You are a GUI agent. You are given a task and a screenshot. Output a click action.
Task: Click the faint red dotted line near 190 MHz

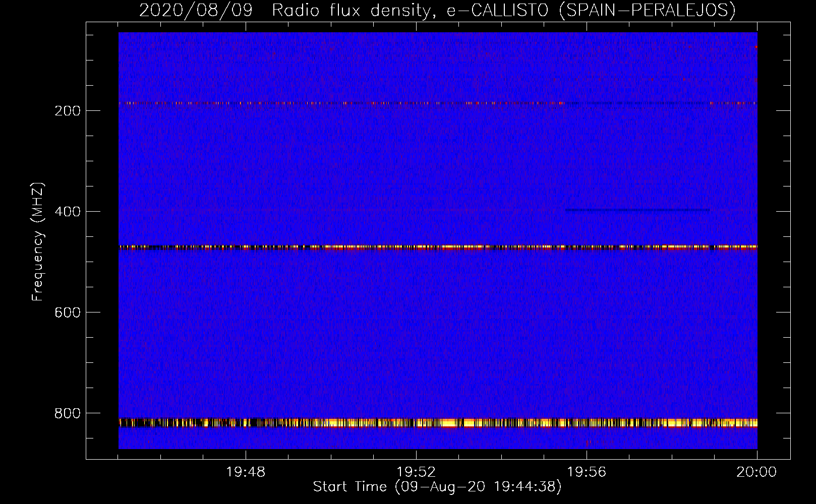click(x=438, y=103)
